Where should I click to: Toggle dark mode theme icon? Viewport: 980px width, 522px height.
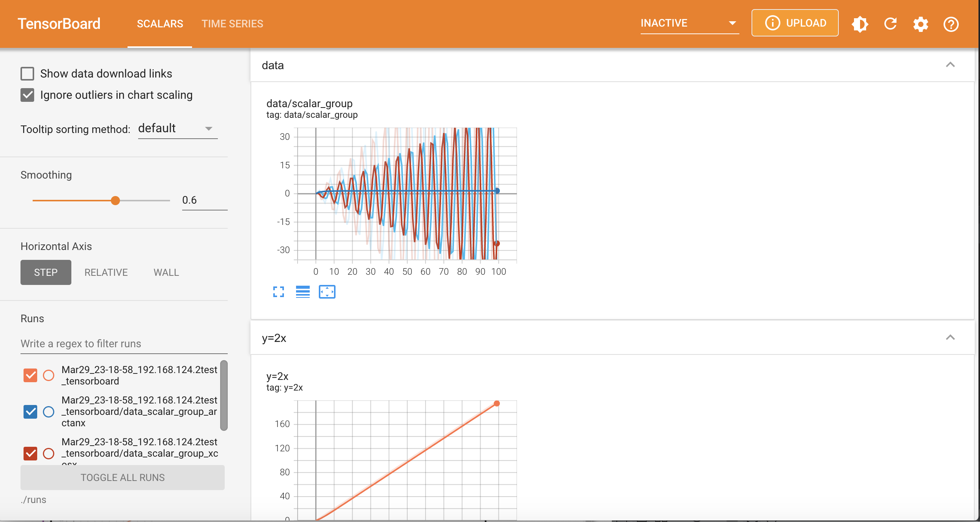coord(859,24)
